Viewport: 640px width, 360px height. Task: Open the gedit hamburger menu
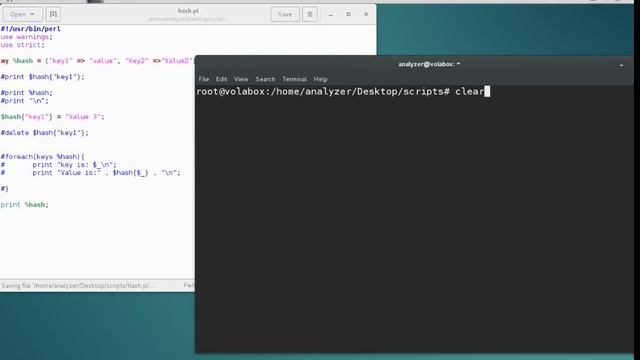pos(310,14)
